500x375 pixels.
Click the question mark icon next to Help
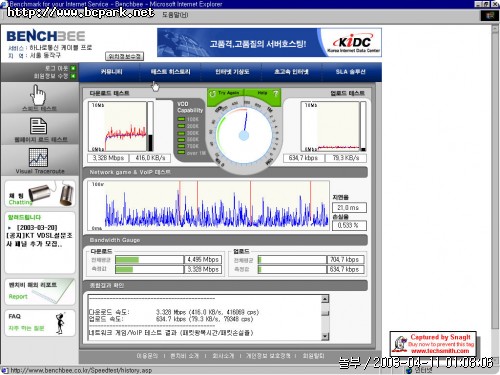pyautogui.click(x=275, y=94)
